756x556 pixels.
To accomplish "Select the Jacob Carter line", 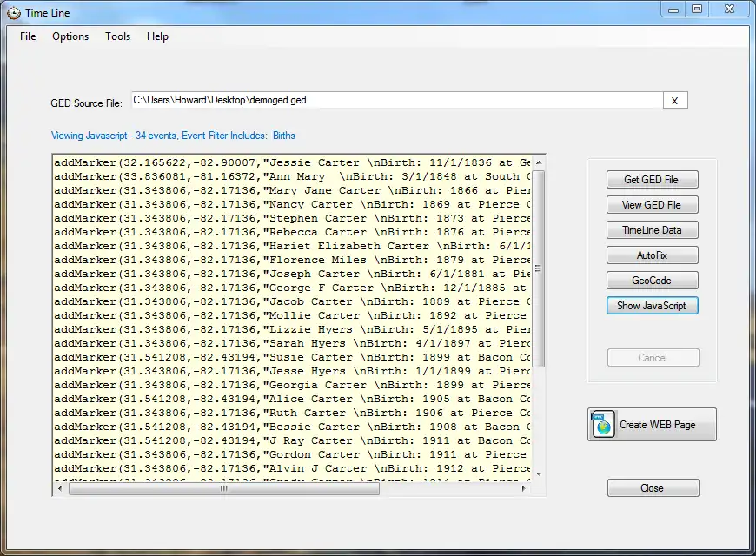I will (292, 301).
